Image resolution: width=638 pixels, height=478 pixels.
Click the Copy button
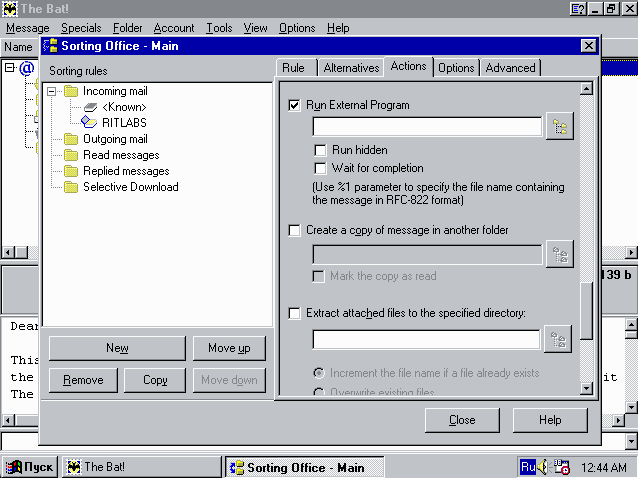[155, 380]
